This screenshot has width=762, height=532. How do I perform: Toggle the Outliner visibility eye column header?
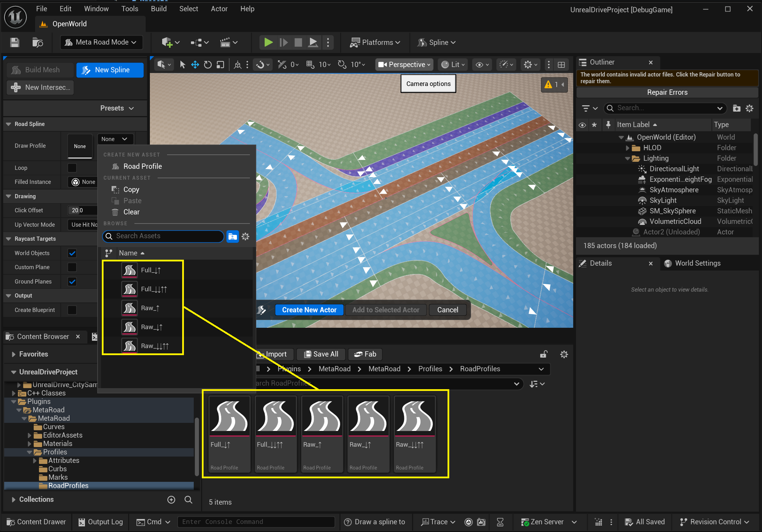pos(582,125)
